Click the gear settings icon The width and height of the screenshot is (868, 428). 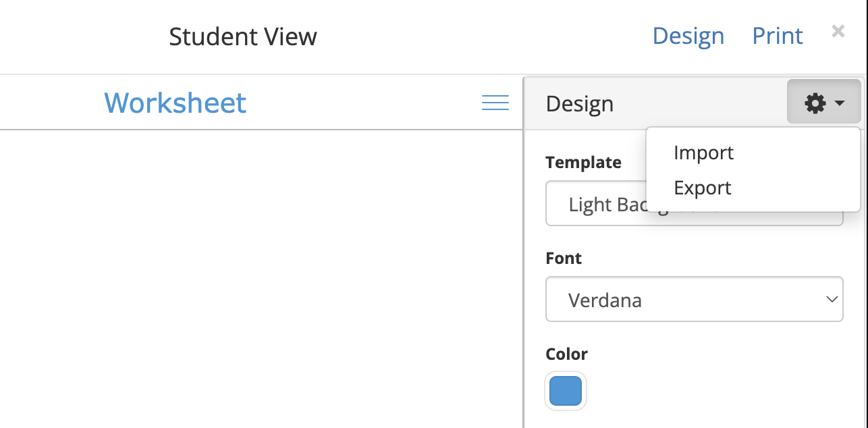point(815,103)
